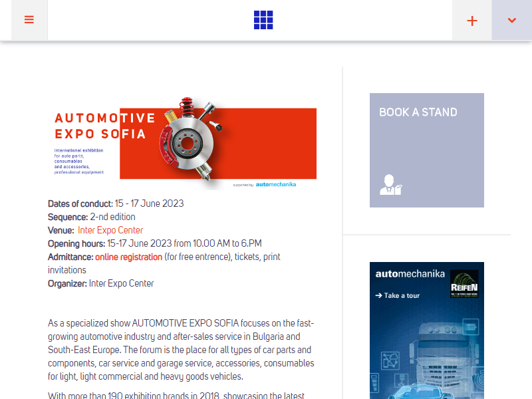Viewport: 532px width, 399px height.
Task: Click the blue grid logo
Action: tap(263, 20)
